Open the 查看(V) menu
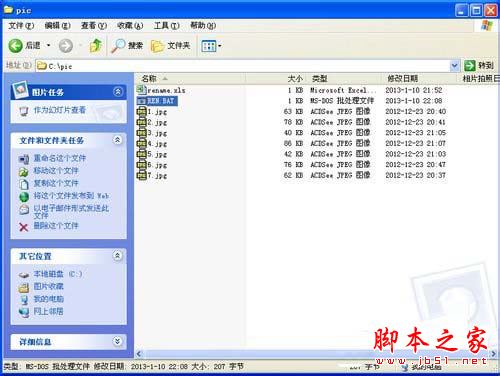500x376 pixels. pyautogui.click(x=94, y=26)
